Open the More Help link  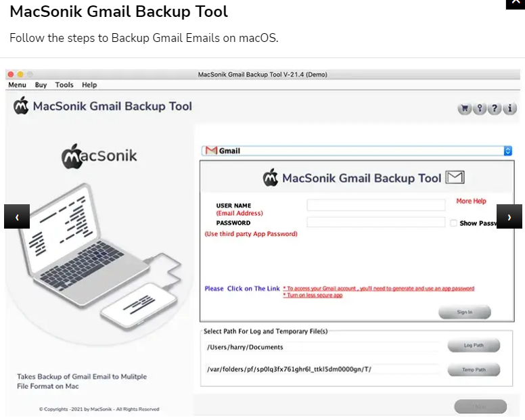(471, 201)
